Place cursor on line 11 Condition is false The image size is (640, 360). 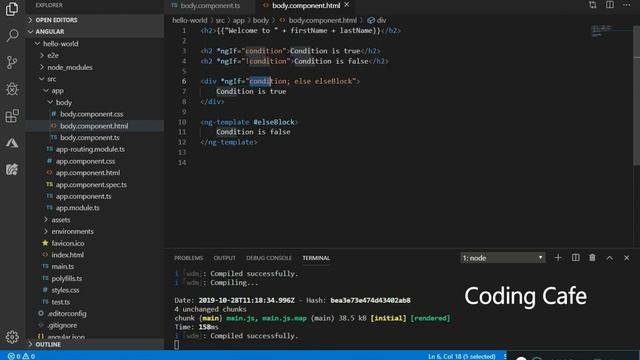[253, 132]
